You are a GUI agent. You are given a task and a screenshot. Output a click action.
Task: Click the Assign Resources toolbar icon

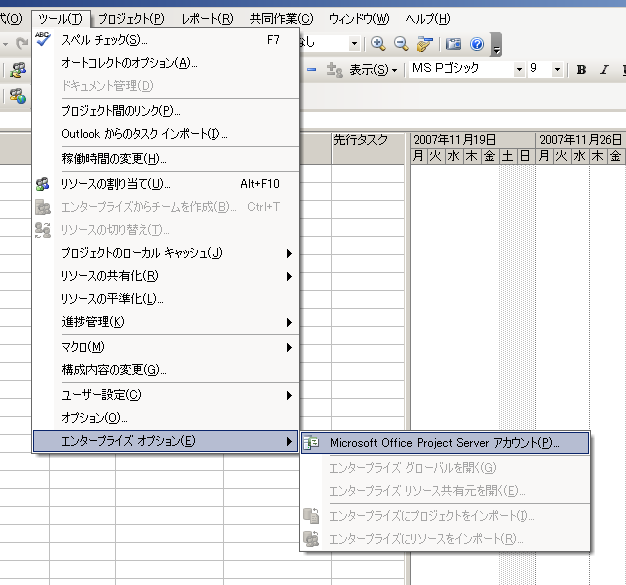(17, 70)
